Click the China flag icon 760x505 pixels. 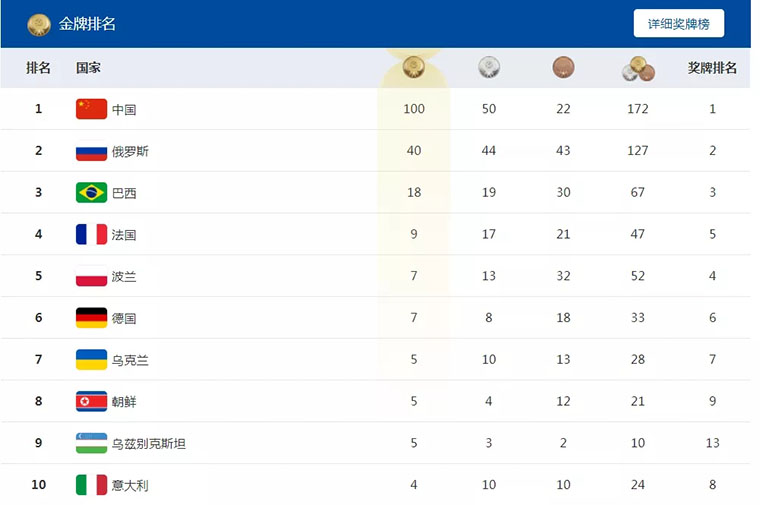tap(91, 109)
